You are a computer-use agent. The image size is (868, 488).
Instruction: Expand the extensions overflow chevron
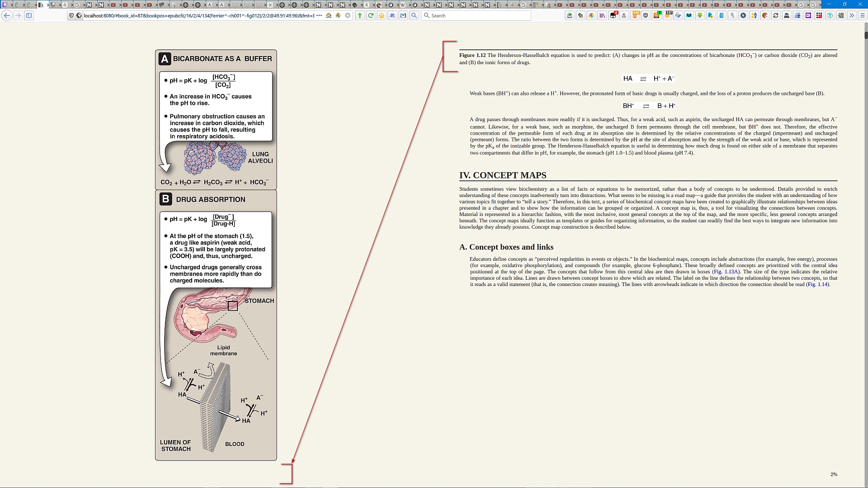852,15
